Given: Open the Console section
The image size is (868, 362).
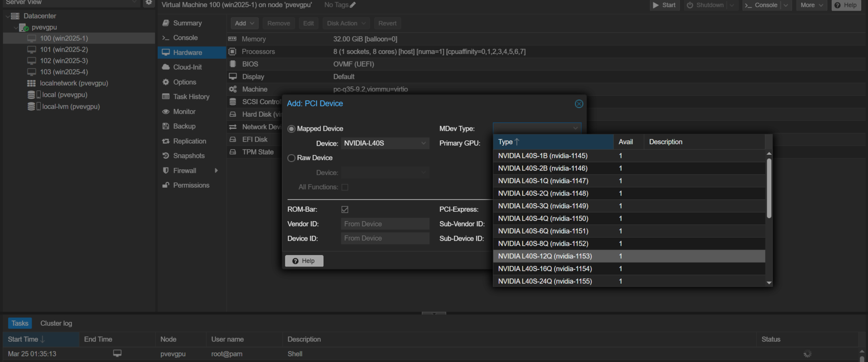Looking at the screenshot, I should (192, 38).
